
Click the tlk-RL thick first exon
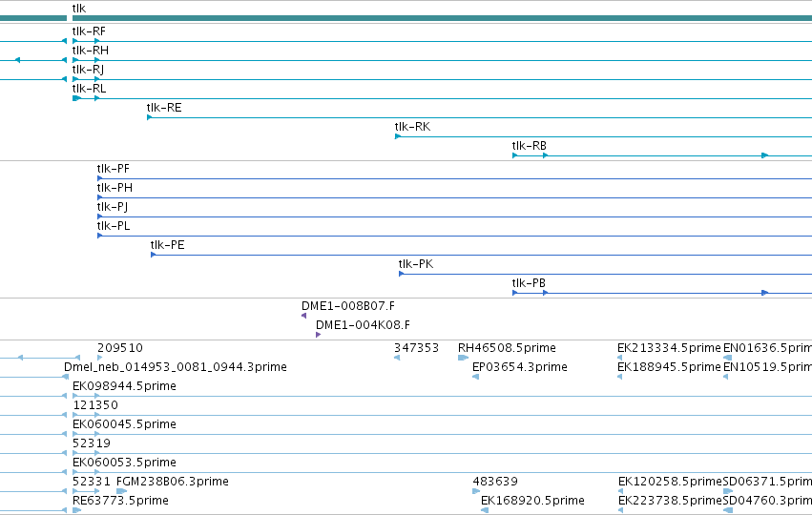click(x=77, y=98)
